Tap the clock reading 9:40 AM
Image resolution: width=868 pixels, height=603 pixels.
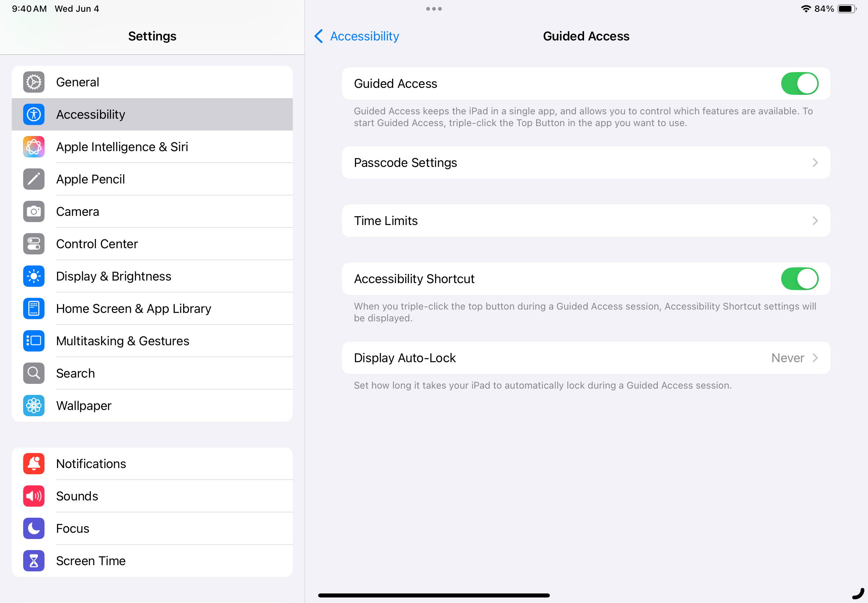pyautogui.click(x=29, y=9)
